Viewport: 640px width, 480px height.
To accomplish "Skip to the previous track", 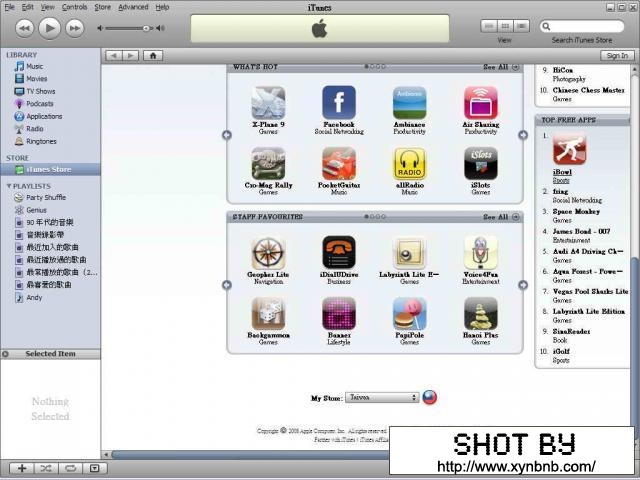I will [x=24, y=28].
